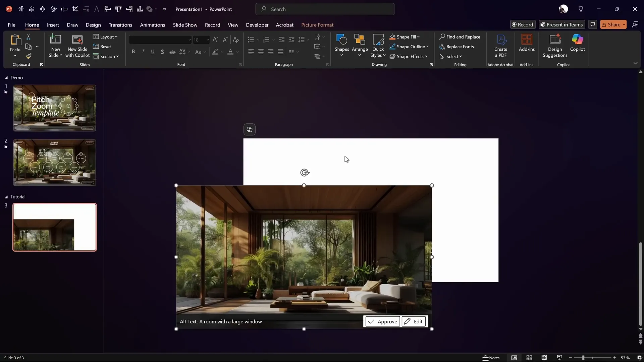Open the Arrange options
The width and height of the screenshot is (644, 362).
pyautogui.click(x=360, y=45)
